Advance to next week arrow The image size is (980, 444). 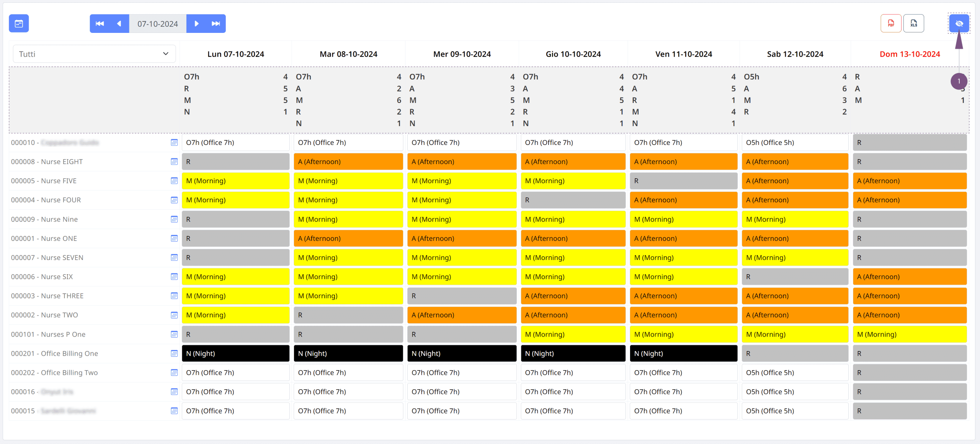coord(196,24)
